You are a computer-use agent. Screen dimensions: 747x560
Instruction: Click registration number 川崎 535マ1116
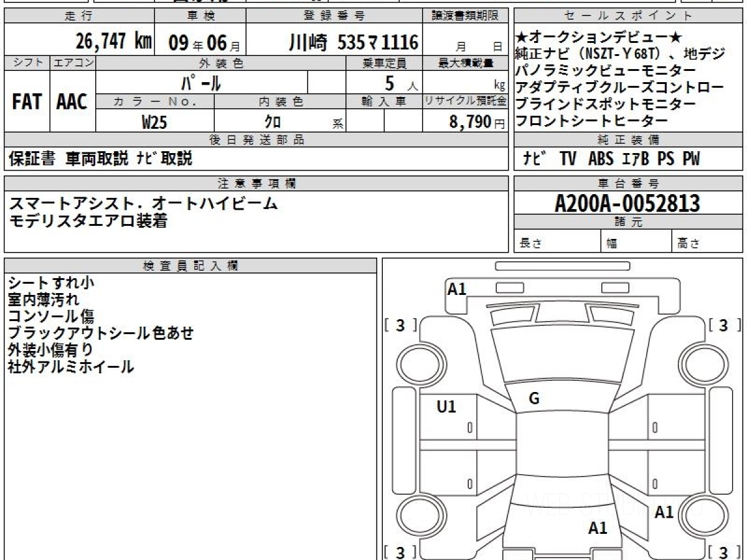coord(354,42)
